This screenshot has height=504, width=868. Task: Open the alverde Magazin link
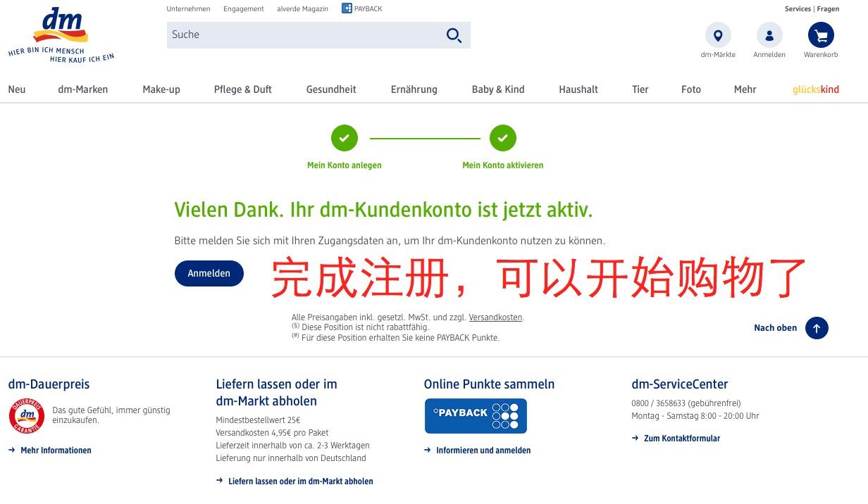click(303, 9)
